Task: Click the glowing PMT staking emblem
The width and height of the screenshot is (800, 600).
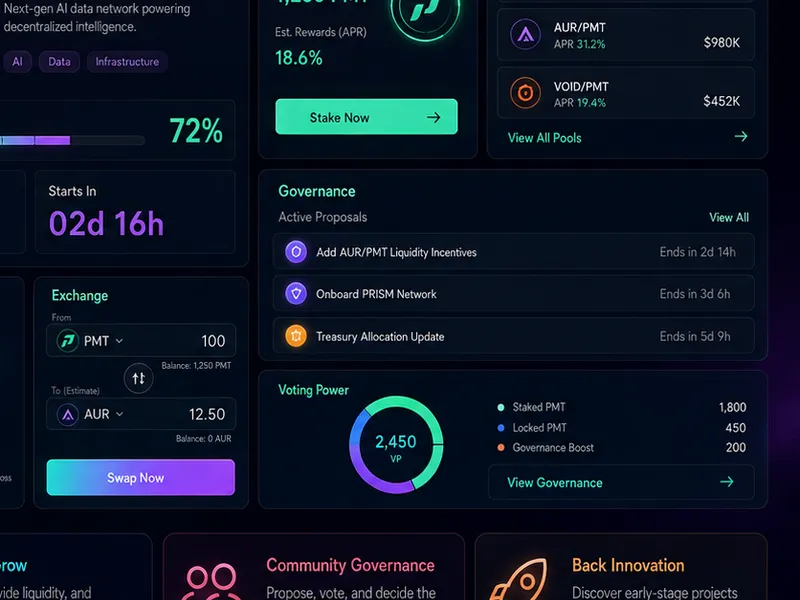Action: click(426, 10)
